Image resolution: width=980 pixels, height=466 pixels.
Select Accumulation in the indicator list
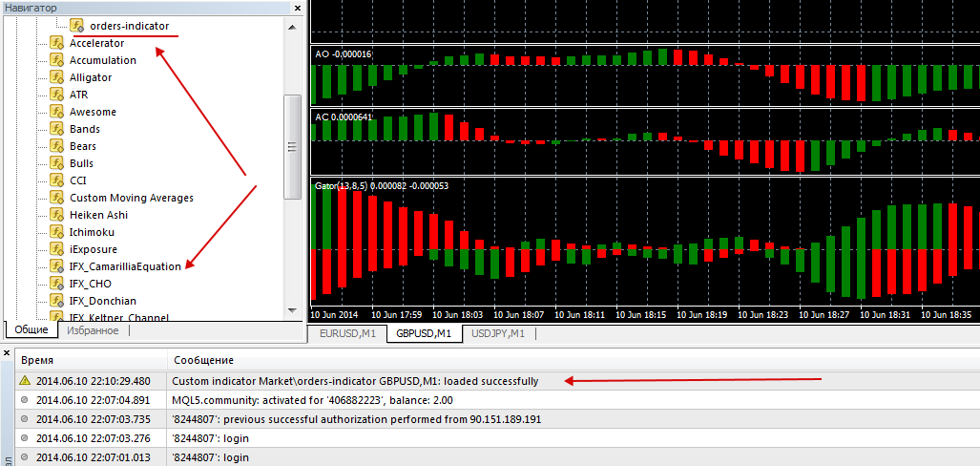(x=103, y=61)
